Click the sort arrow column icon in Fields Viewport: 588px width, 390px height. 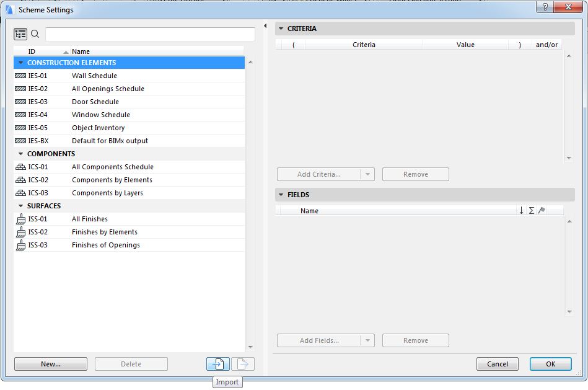coord(521,211)
